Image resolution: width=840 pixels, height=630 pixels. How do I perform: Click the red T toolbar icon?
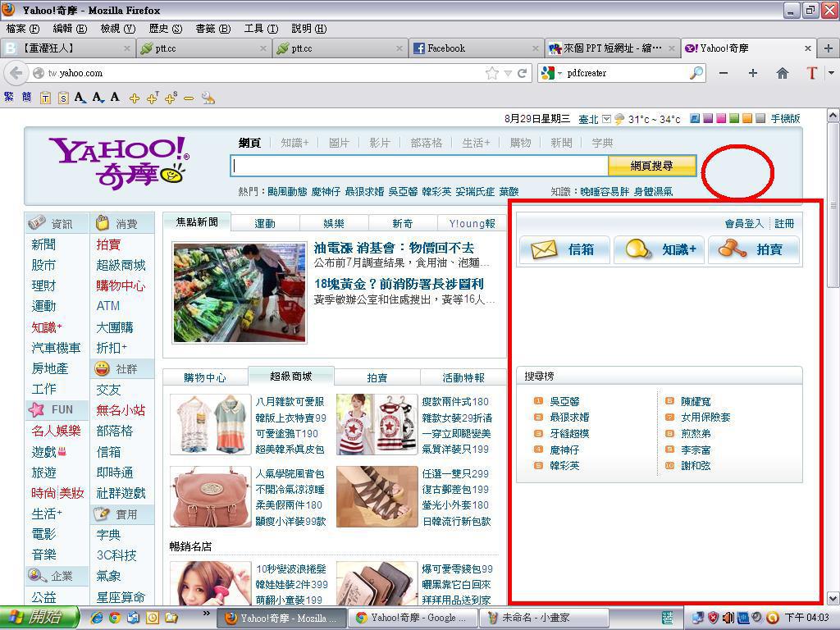(x=812, y=73)
